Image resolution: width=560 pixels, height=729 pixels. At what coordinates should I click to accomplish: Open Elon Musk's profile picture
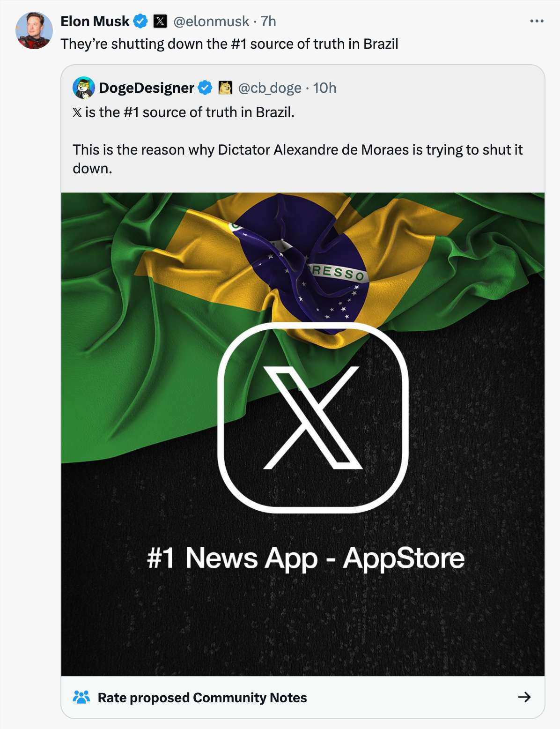coord(34,31)
